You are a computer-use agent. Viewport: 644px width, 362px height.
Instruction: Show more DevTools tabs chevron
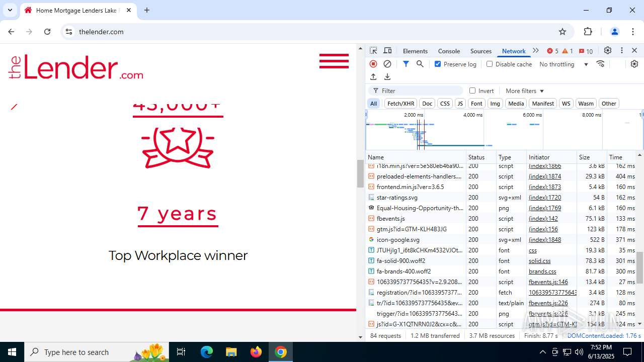536,51
